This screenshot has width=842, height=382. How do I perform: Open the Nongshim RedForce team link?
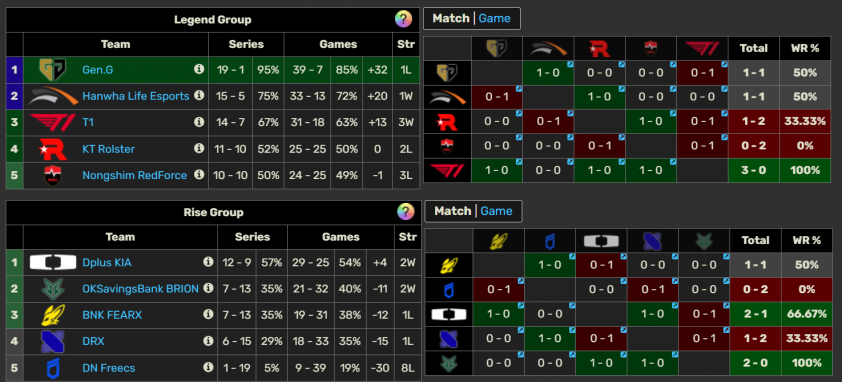[x=135, y=175]
